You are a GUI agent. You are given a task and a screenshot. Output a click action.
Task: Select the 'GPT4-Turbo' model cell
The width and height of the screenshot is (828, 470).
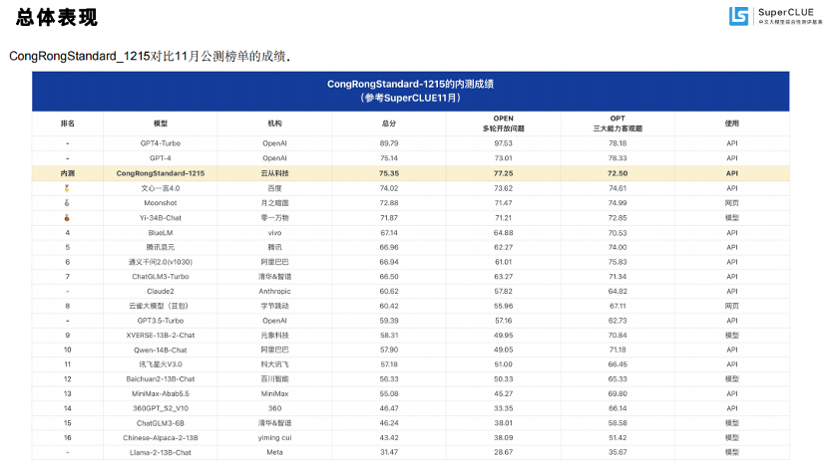(161, 143)
